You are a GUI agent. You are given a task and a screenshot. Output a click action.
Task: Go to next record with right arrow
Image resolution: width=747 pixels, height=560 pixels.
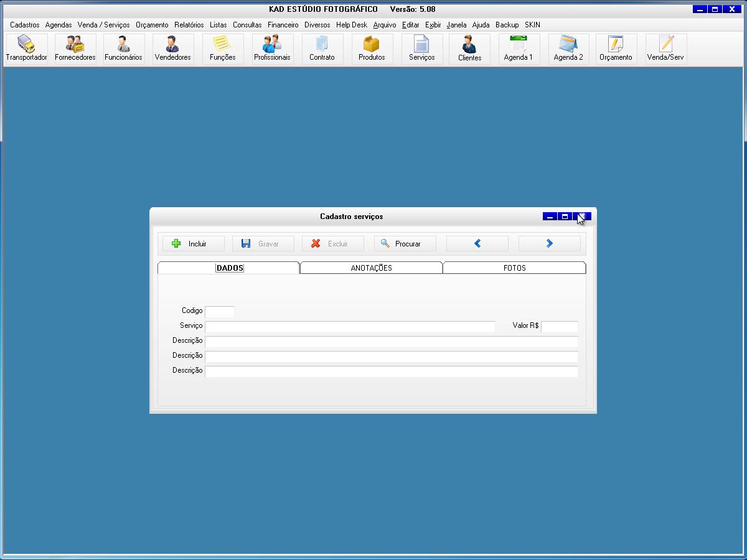click(x=550, y=244)
